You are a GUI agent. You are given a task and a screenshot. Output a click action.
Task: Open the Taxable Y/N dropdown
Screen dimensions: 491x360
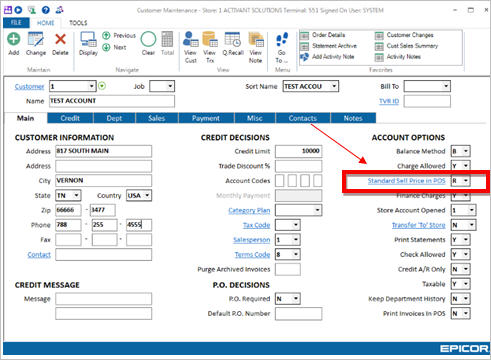tap(466, 284)
